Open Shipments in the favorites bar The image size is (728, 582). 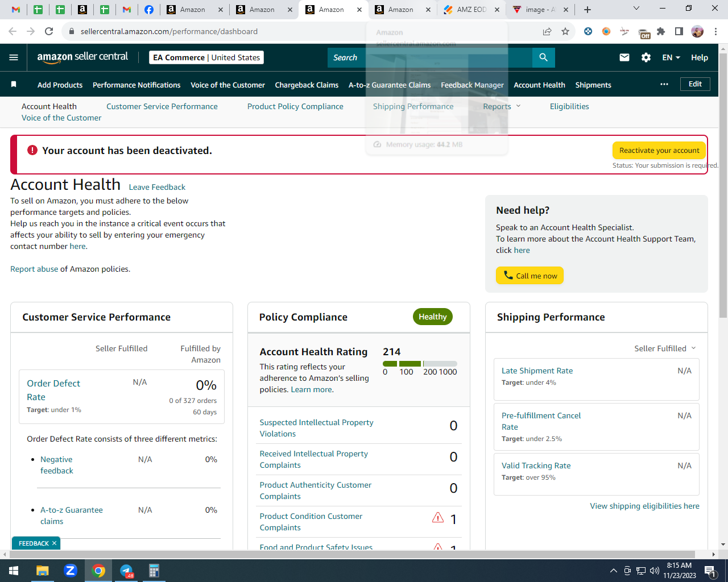593,85
